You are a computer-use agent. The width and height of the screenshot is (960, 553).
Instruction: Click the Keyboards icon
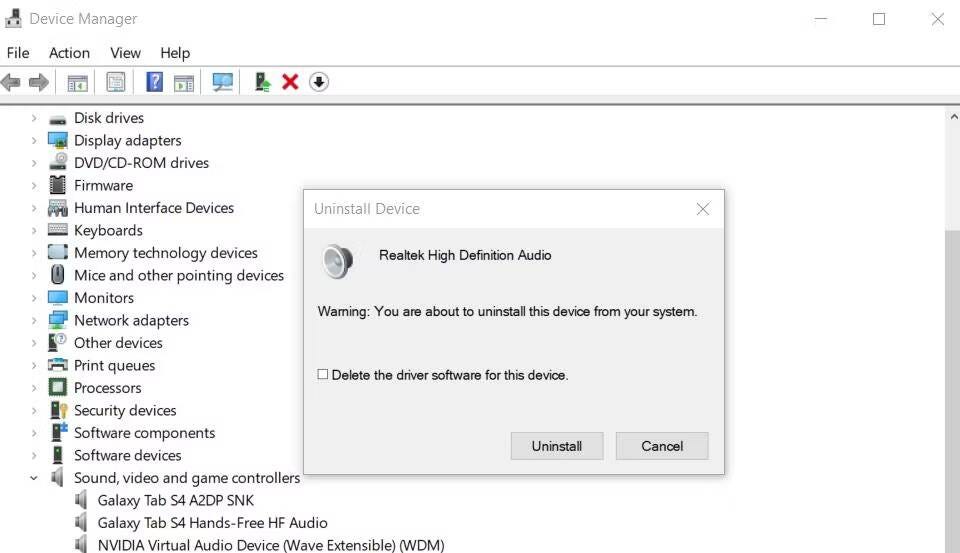(58, 230)
